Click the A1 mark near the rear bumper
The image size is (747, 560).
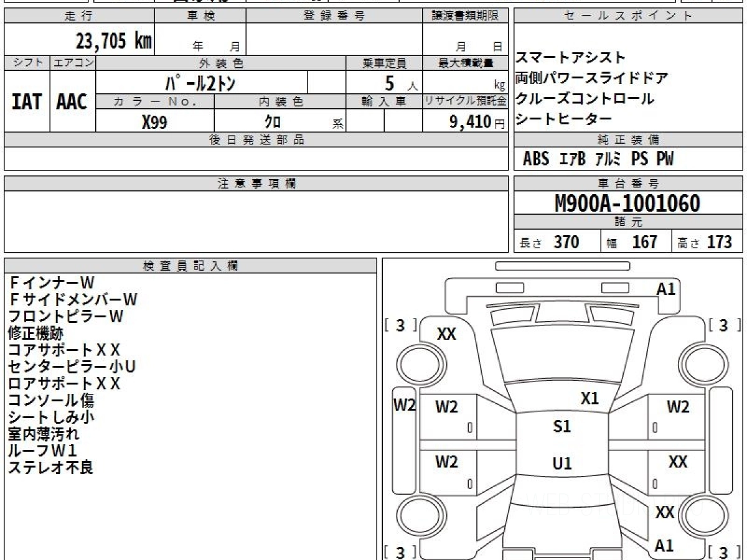pyautogui.click(x=664, y=546)
